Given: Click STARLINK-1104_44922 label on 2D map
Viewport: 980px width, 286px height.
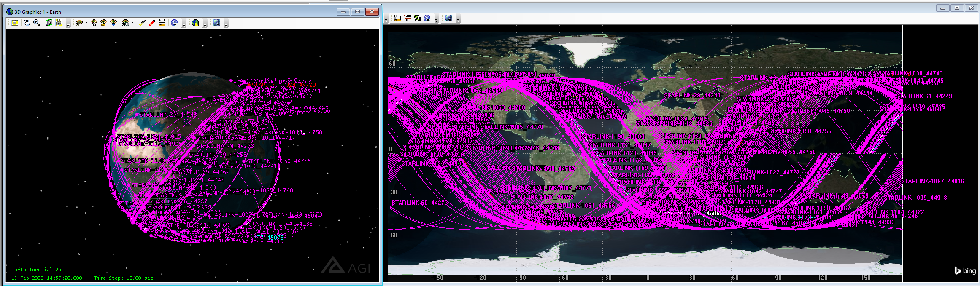Looking at the screenshot, I should (893, 212).
